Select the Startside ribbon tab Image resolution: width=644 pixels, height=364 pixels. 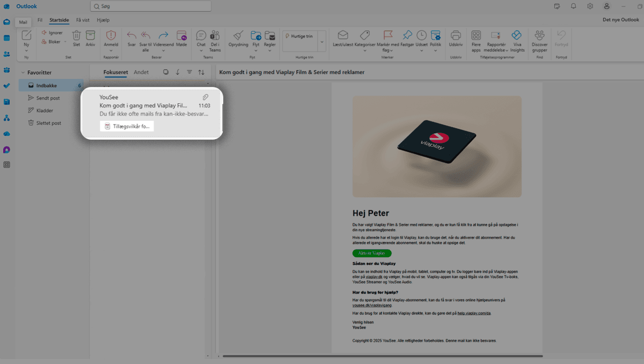pos(59,20)
